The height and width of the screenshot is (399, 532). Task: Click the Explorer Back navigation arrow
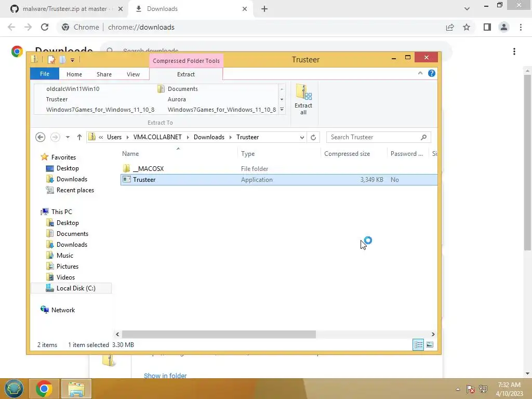click(x=40, y=137)
